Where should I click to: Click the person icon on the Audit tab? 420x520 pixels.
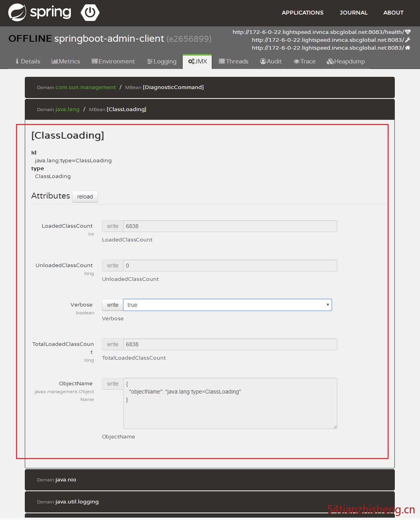pos(263,61)
